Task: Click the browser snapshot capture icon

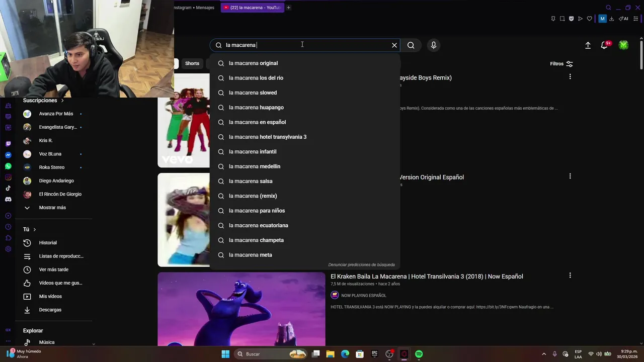Action: 562,19
